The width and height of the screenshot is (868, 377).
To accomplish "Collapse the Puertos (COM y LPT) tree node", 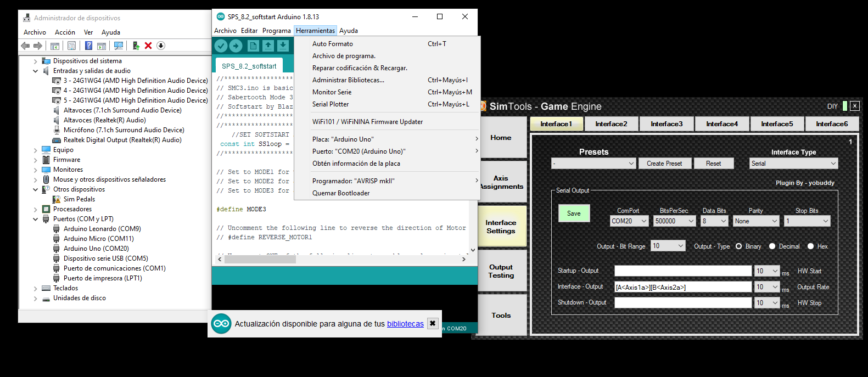I will point(36,219).
